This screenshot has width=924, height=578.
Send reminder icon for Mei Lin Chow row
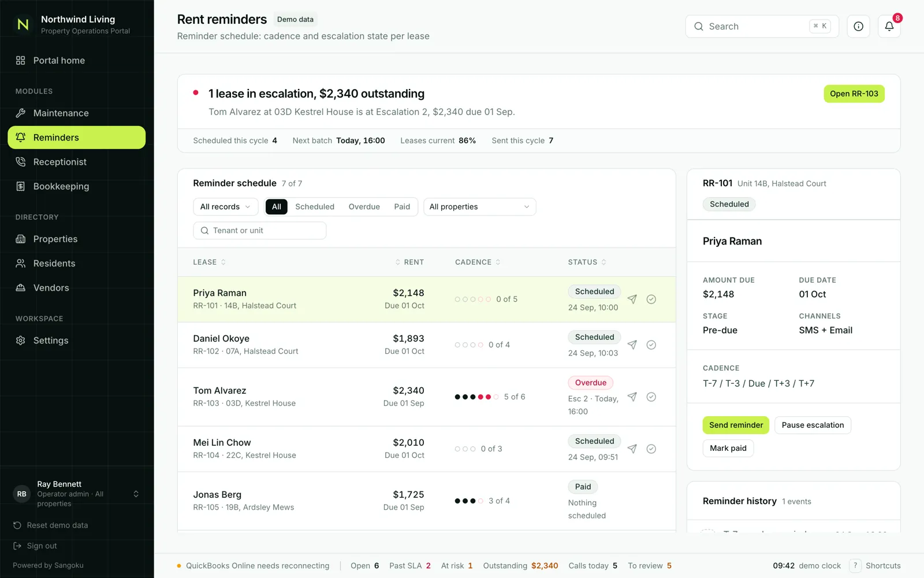[x=632, y=449]
